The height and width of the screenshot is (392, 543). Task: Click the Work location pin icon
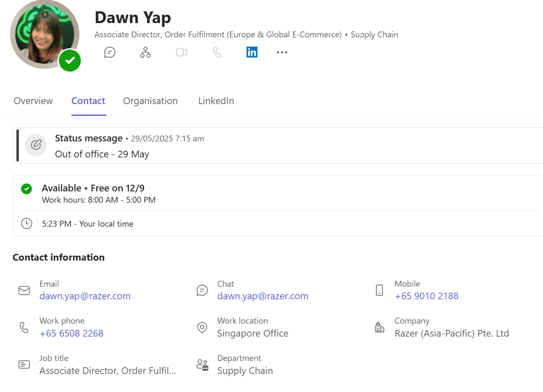point(202,327)
